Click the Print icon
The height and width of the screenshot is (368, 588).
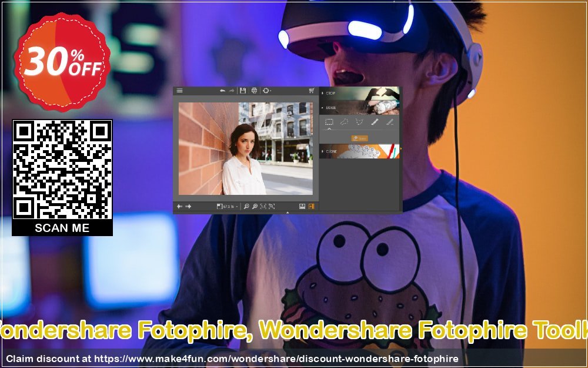pyautogui.click(x=254, y=91)
